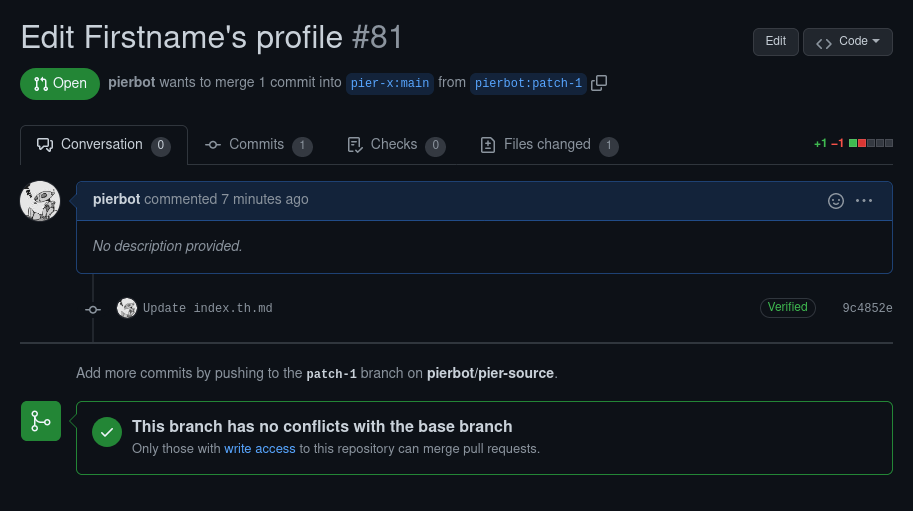Click the Verified commit badge
Screen dimensions: 913x511
[787, 307]
